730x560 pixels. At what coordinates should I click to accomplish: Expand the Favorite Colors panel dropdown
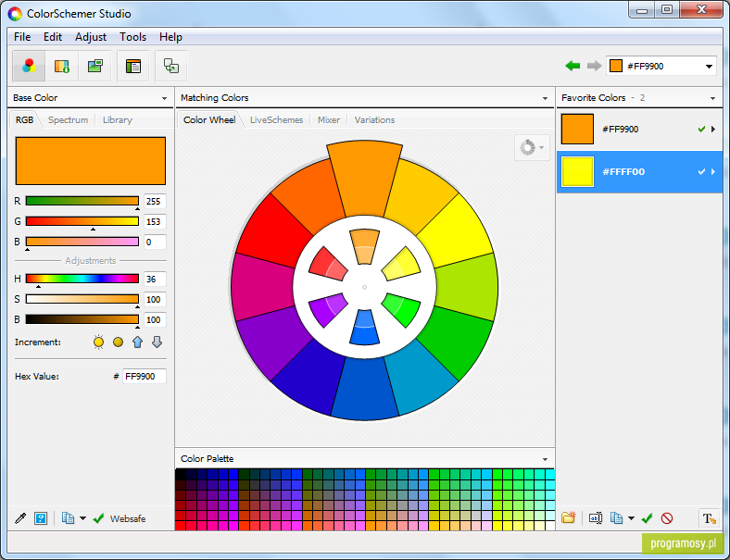pyautogui.click(x=712, y=98)
